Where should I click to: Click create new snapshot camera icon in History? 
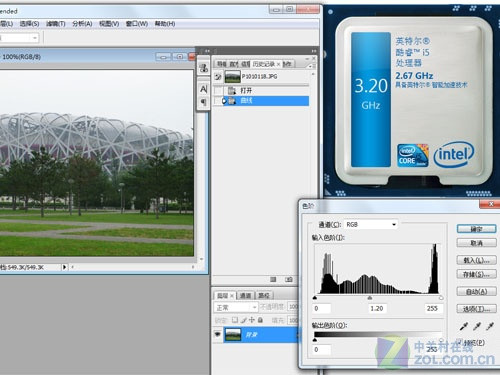tap(289, 279)
